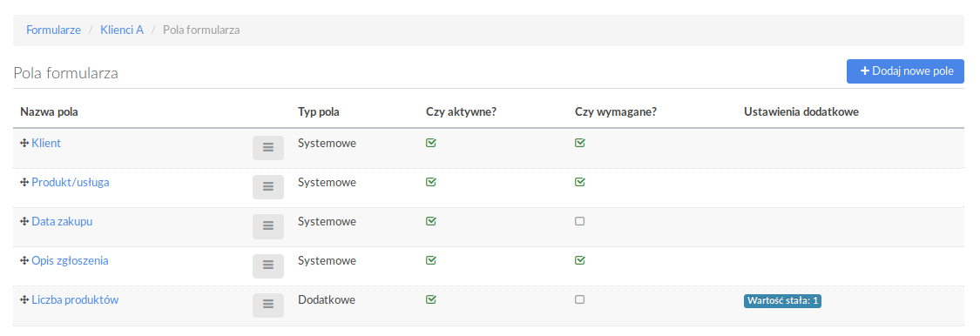Click the move handle icon beside Opis zgłoszenia

pyautogui.click(x=25, y=260)
